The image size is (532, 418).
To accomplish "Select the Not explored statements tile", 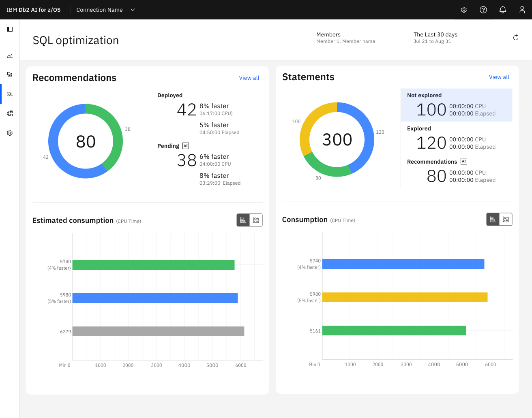I will [457, 105].
